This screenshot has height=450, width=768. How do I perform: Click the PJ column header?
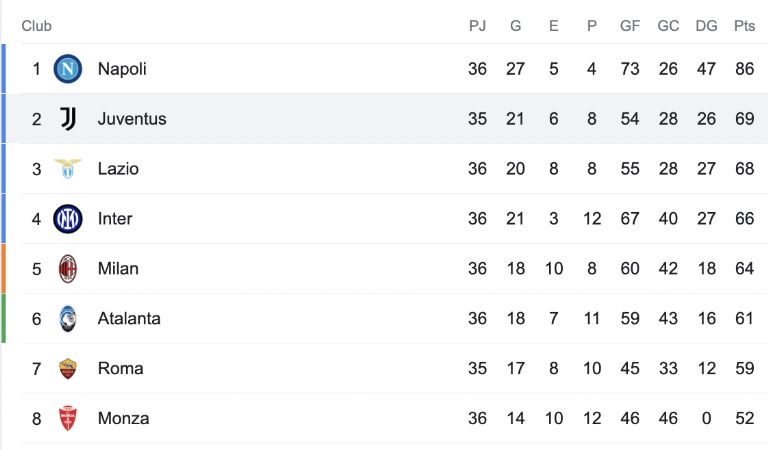point(477,25)
